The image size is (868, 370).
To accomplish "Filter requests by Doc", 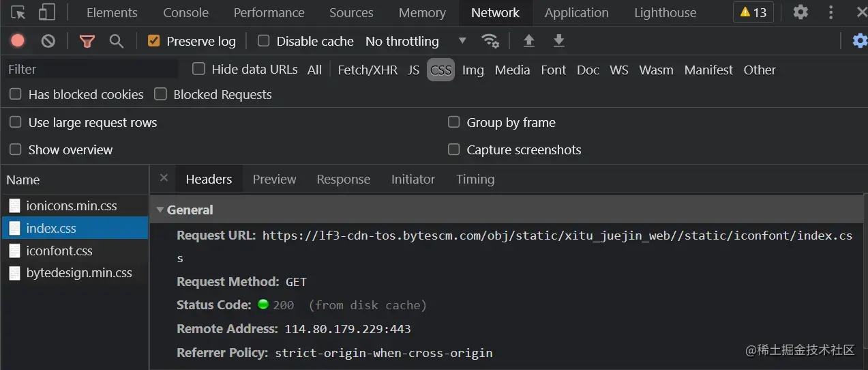I will click(588, 70).
